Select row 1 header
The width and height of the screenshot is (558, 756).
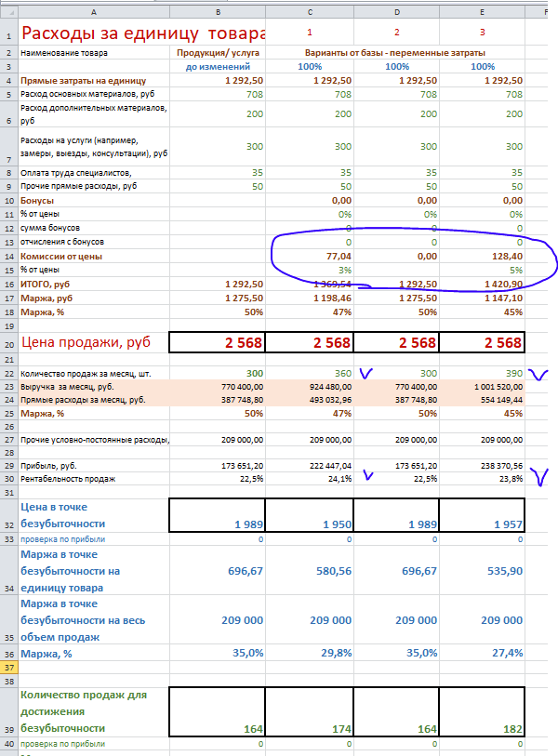[8, 33]
